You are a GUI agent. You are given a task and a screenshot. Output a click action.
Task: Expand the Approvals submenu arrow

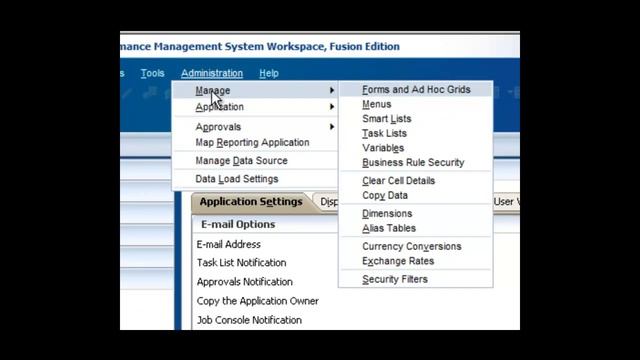332,127
